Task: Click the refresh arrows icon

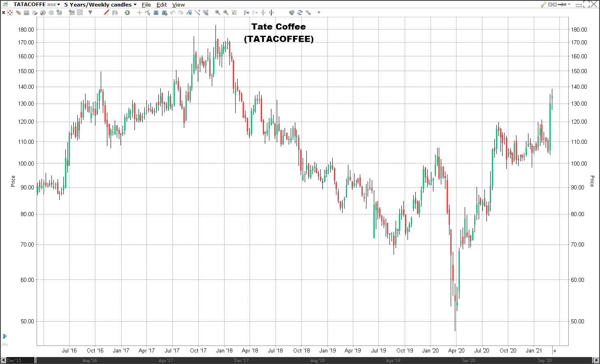Action: (300, 12)
